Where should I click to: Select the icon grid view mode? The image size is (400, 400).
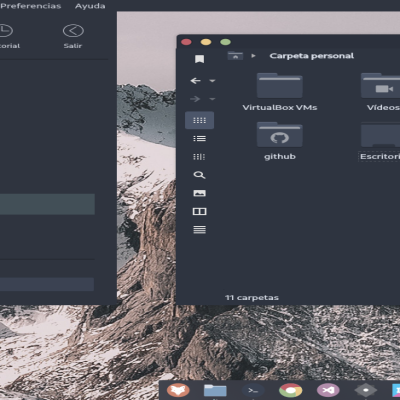coord(199,120)
